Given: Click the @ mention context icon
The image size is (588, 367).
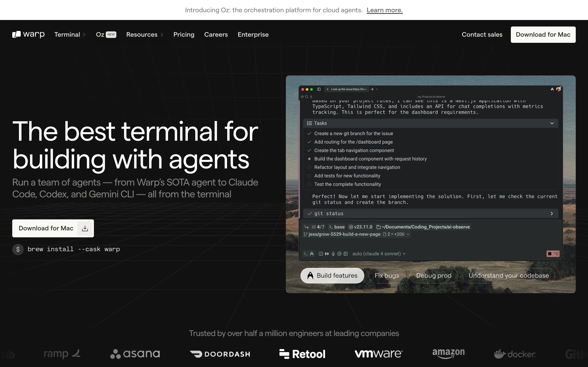Looking at the screenshot, I should coord(340,254).
